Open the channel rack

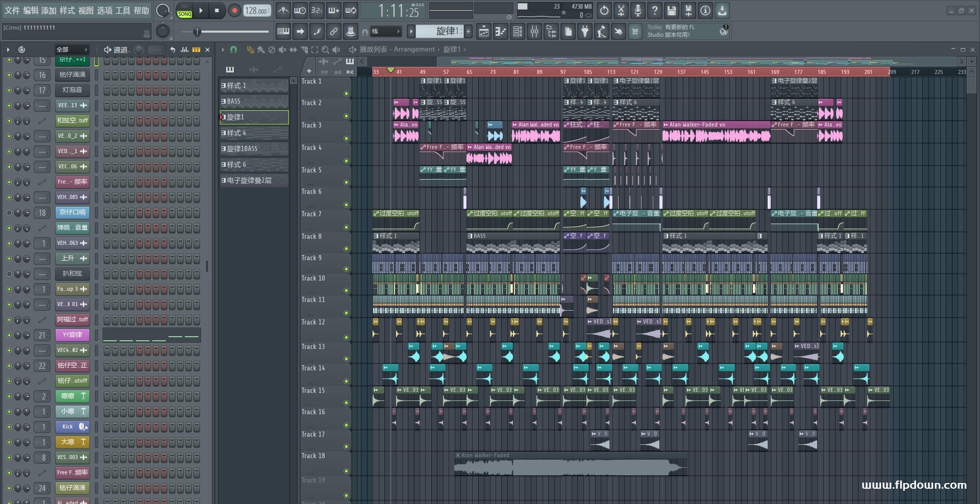point(518,32)
